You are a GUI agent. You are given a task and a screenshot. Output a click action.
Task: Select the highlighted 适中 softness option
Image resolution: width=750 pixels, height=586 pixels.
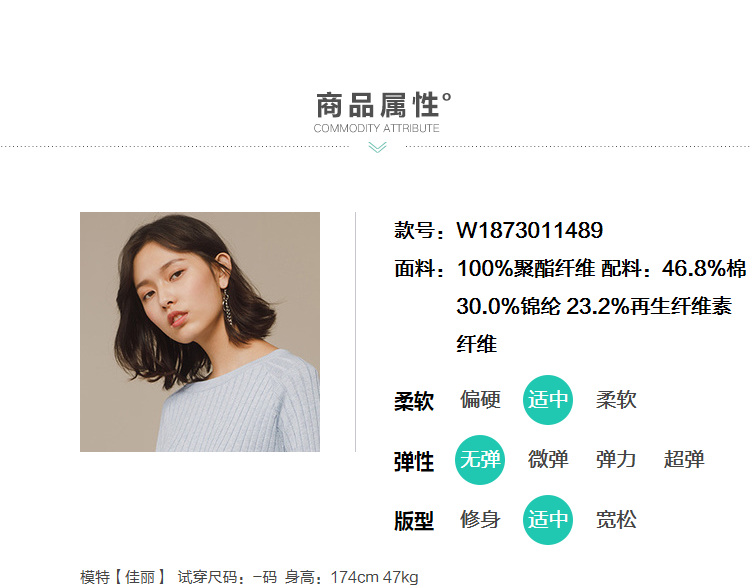coord(548,400)
